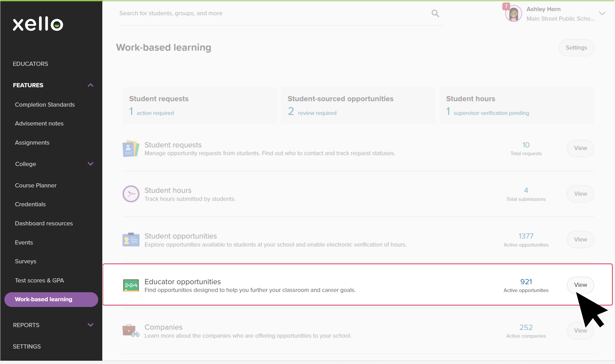The height and width of the screenshot is (364, 615).
Task: Select Dashboard resources menu item
Action: pyautogui.click(x=44, y=223)
